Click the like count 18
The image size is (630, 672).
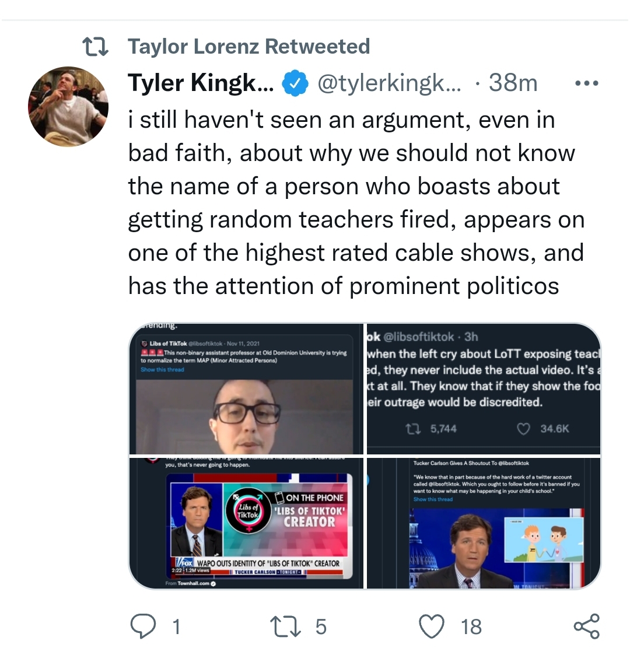point(471,627)
